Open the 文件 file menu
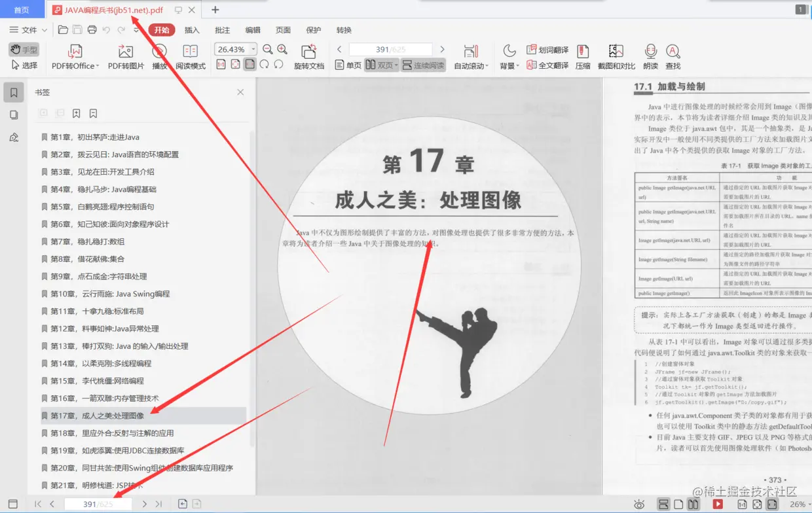This screenshot has height=513, width=812. click(x=28, y=29)
